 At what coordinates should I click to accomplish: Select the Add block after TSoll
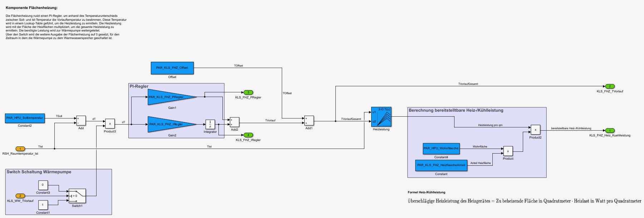[81, 121]
